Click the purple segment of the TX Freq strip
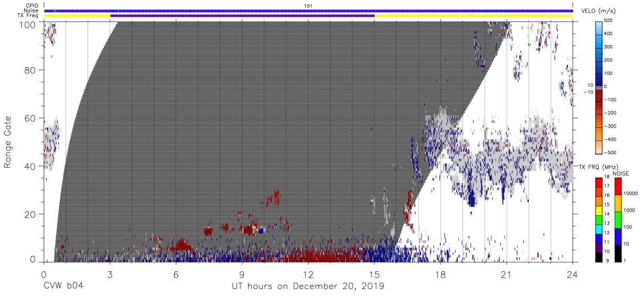This screenshot has height=297, width=644. (242, 16)
